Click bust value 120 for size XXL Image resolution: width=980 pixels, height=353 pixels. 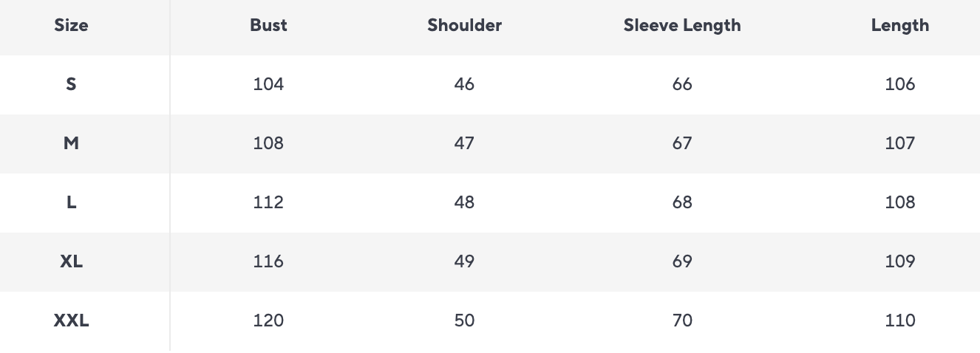pyautogui.click(x=268, y=321)
